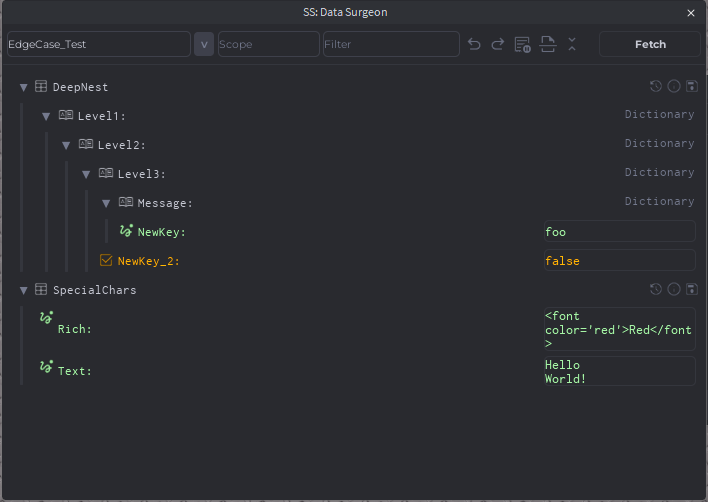Click the NewKey_2 value field 'false'
The height and width of the screenshot is (502, 708).
point(620,260)
